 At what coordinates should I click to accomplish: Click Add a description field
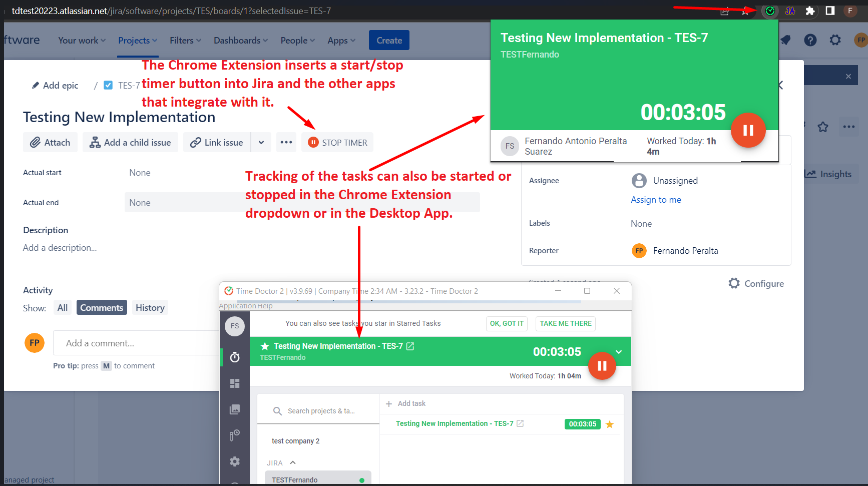coord(60,248)
